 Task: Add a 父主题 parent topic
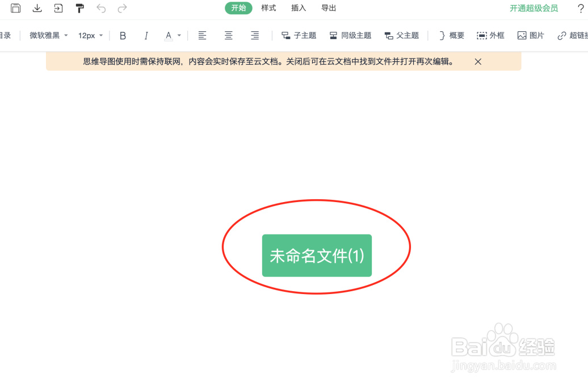(402, 36)
